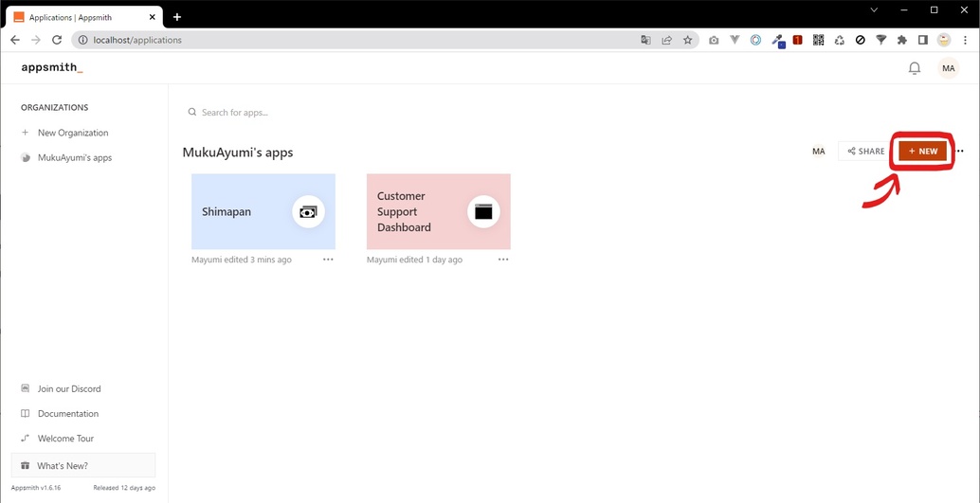This screenshot has width=980, height=503.
Task: Open the Extensions puzzle icon
Action: [902, 40]
